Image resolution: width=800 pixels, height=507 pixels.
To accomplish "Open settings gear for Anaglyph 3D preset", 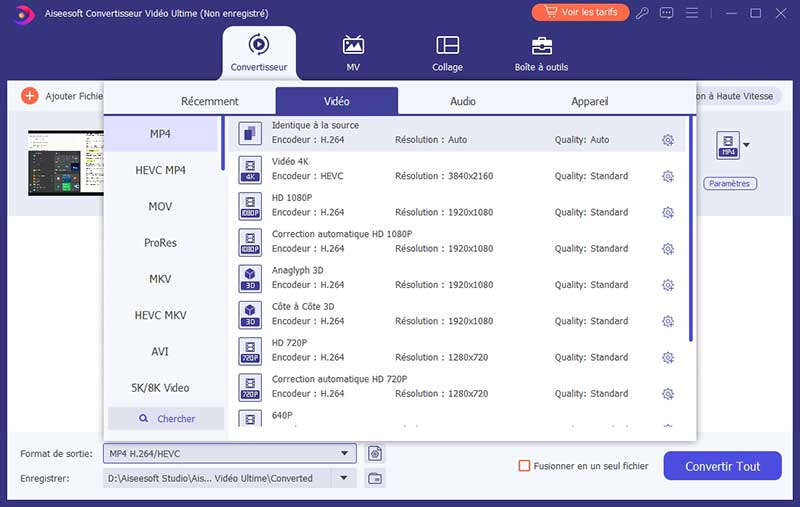I will point(668,285).
